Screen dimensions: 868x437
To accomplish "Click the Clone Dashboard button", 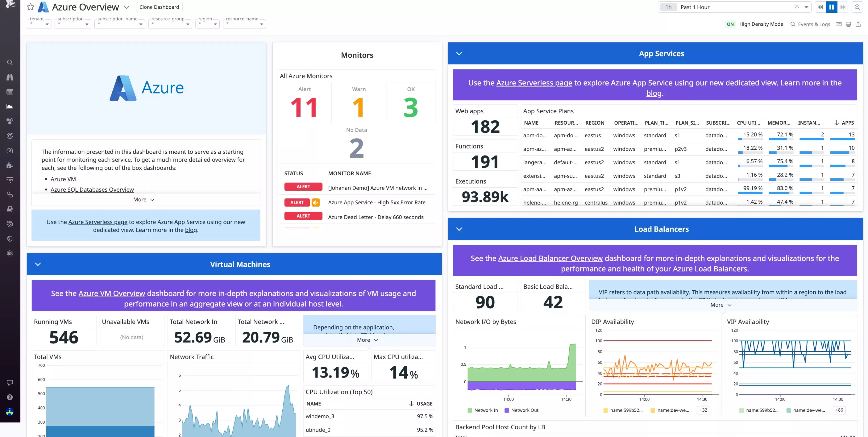I will click(x=159, y=7).
